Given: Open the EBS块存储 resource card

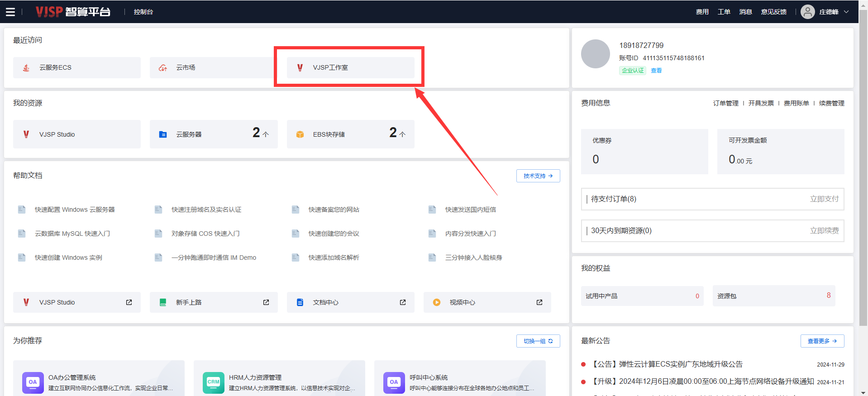Looking at the screenshot, I should click(x=350, y=134).
